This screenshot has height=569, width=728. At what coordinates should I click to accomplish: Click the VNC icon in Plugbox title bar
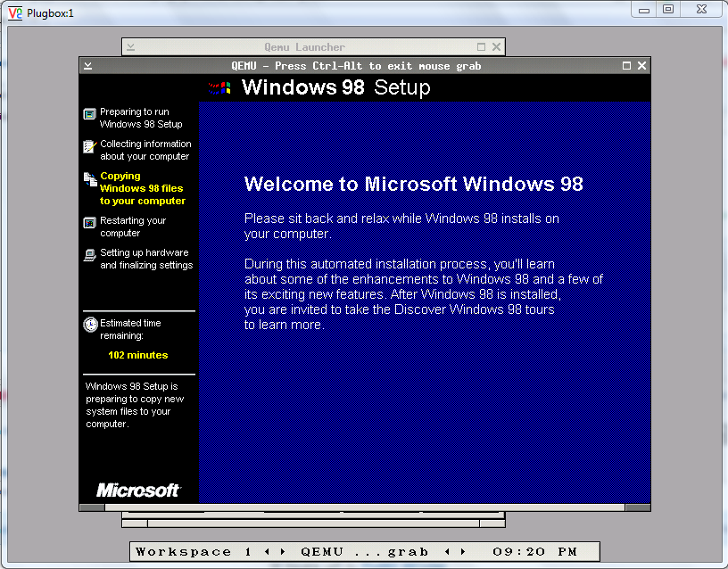click(x=15, y=13)
